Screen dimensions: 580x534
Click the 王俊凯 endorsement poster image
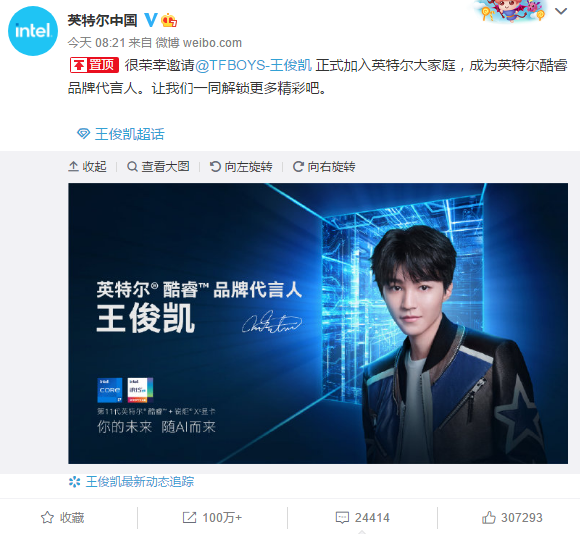(318, 323)
